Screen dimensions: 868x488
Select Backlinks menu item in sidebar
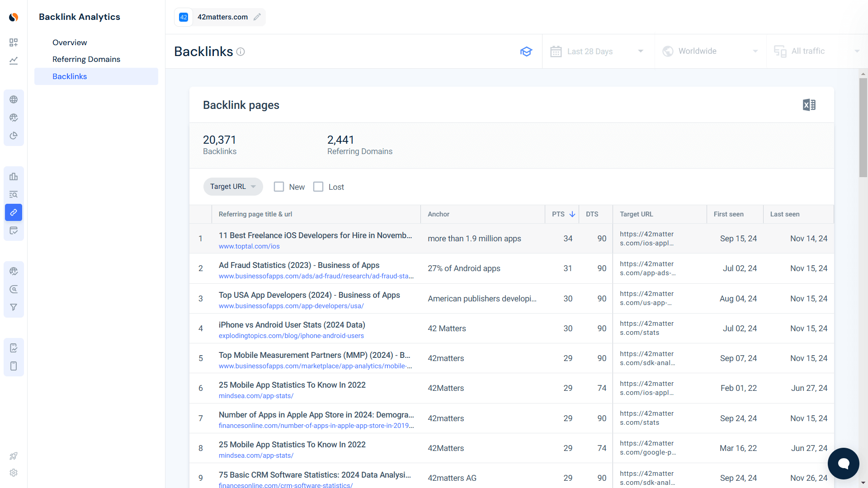(96, 76)
